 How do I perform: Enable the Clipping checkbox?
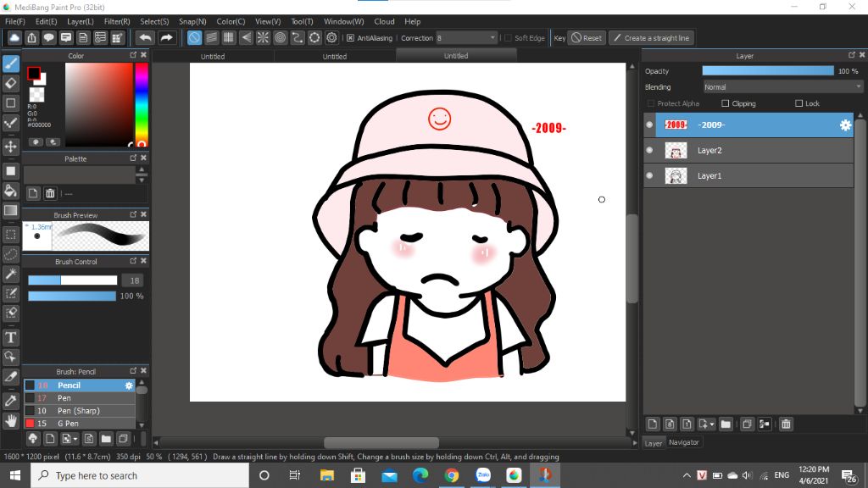(x=726, y=103)
